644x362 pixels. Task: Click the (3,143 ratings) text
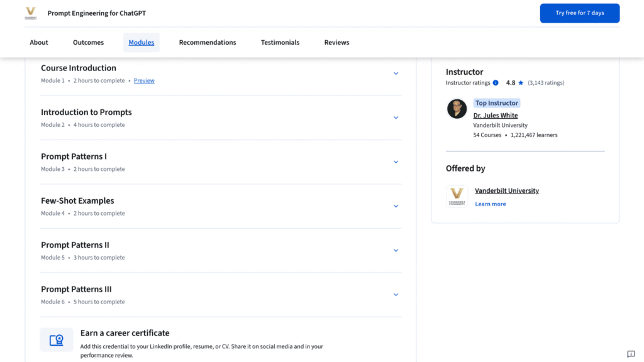tap(546, 83)
